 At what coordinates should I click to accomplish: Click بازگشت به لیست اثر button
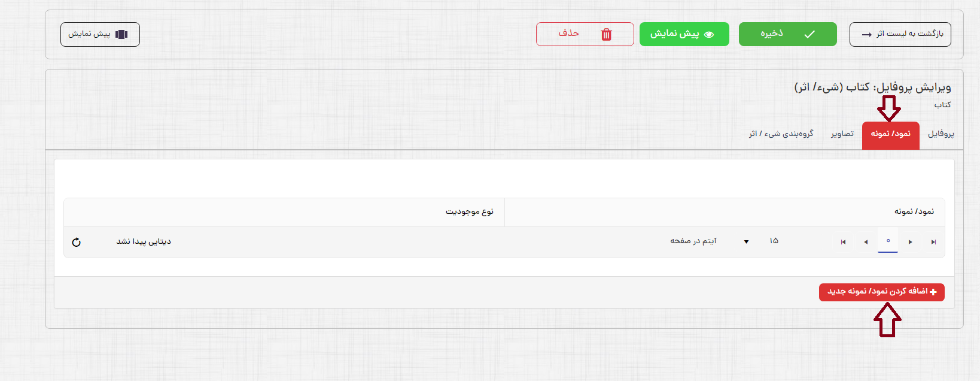(900, 34)
